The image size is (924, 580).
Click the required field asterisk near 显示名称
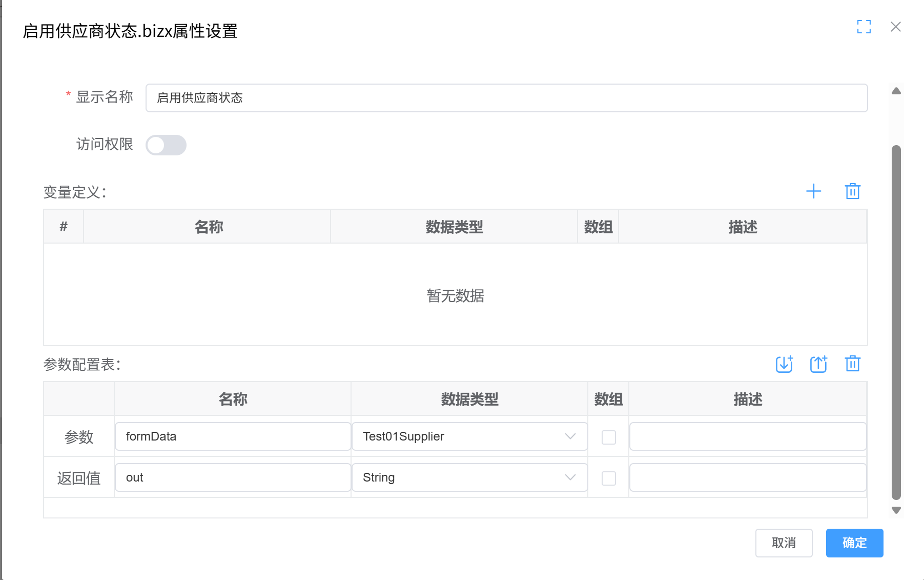[x=67, y=94]
